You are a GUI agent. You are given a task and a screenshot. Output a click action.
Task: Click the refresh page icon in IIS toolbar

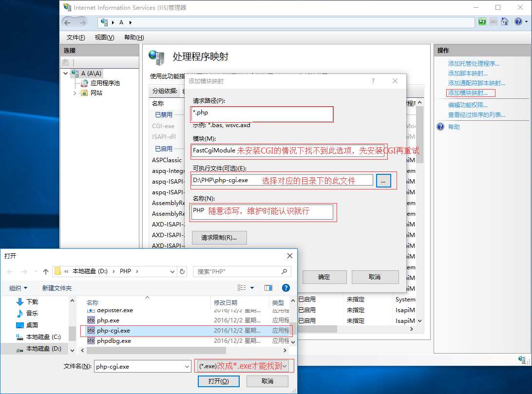(x=482, y=22)
